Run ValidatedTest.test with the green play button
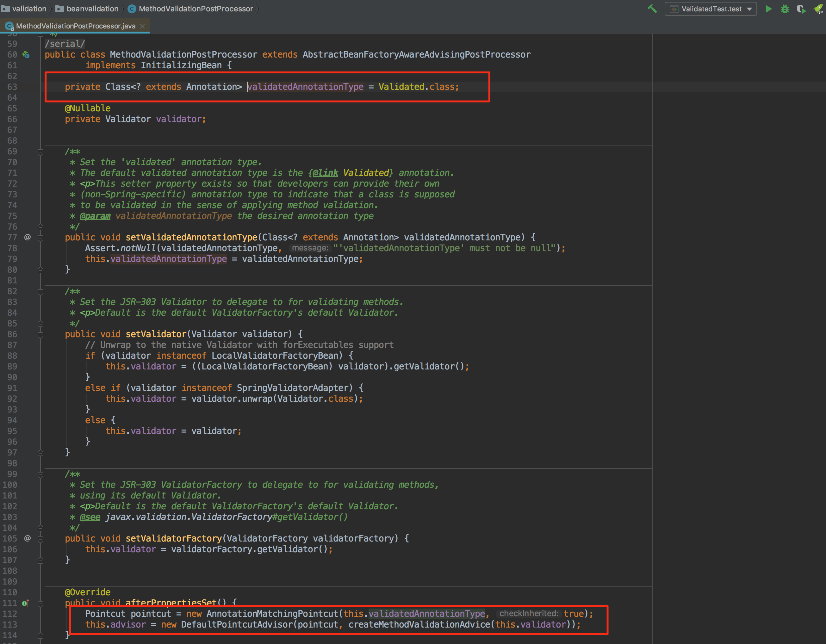Screen dimensions: 826x644 tap(768, 9)
